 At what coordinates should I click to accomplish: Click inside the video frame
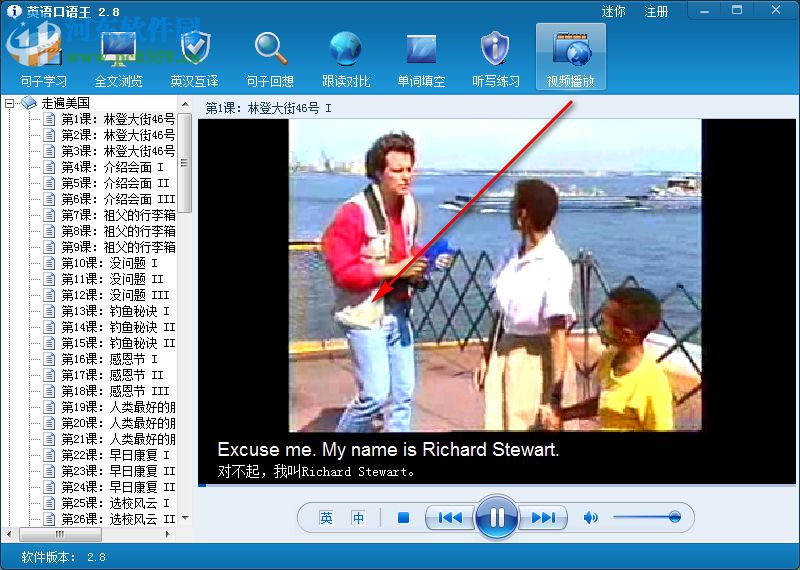point(495,276)
